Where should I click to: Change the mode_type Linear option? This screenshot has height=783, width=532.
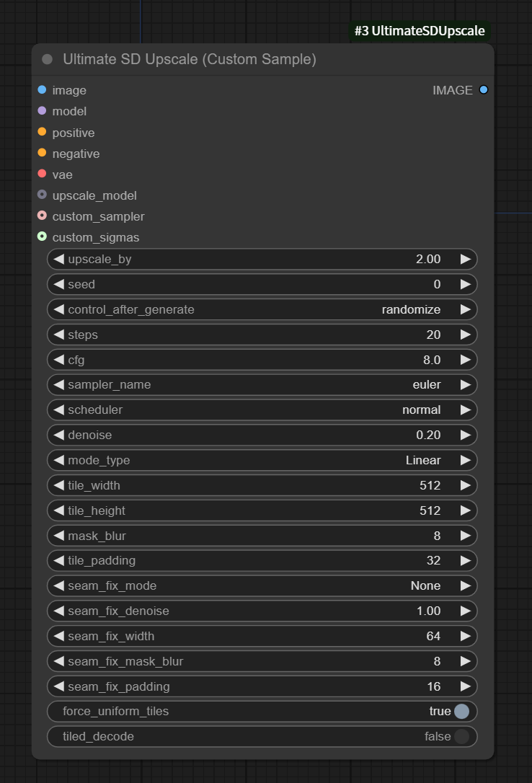coord(262,460)
